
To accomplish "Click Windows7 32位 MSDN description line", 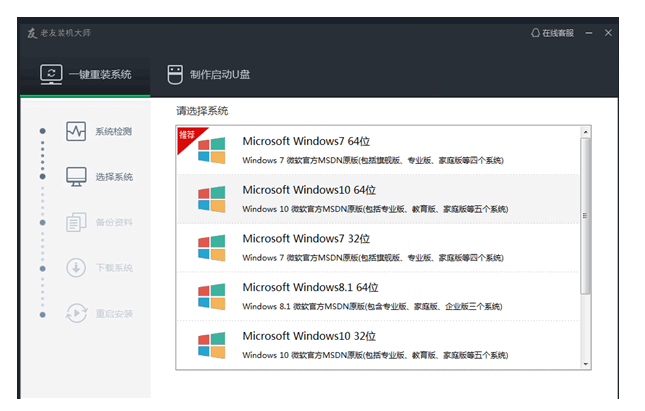I will pyautogui.click(x=373, y=258).
